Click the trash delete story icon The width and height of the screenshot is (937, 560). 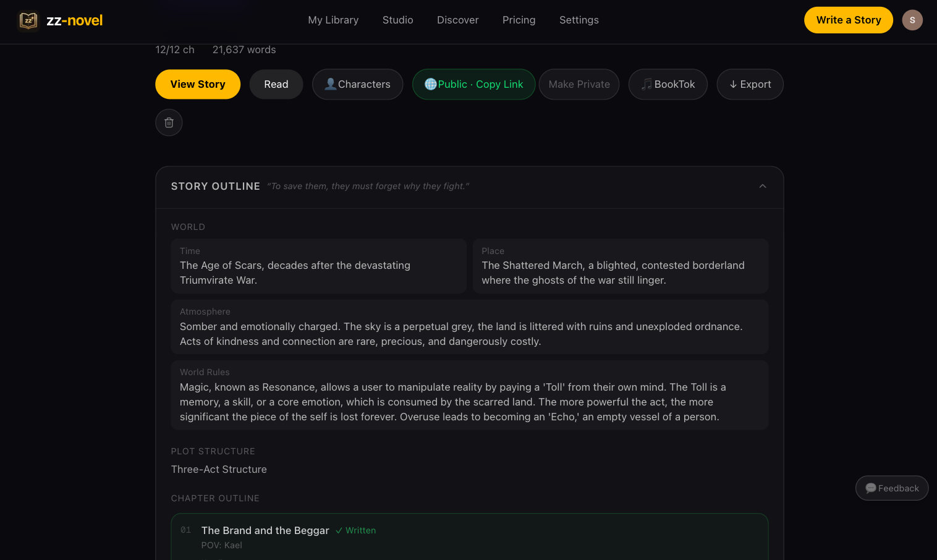(169, 122)
